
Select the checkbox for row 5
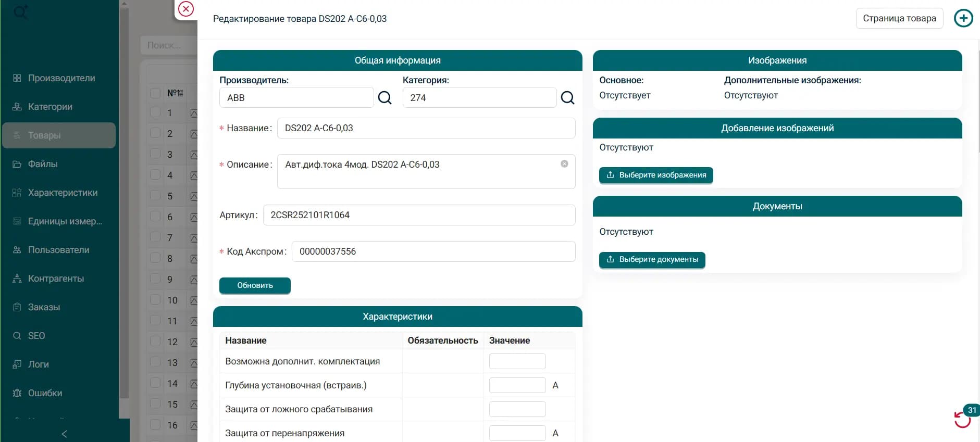tap(155, 196)
